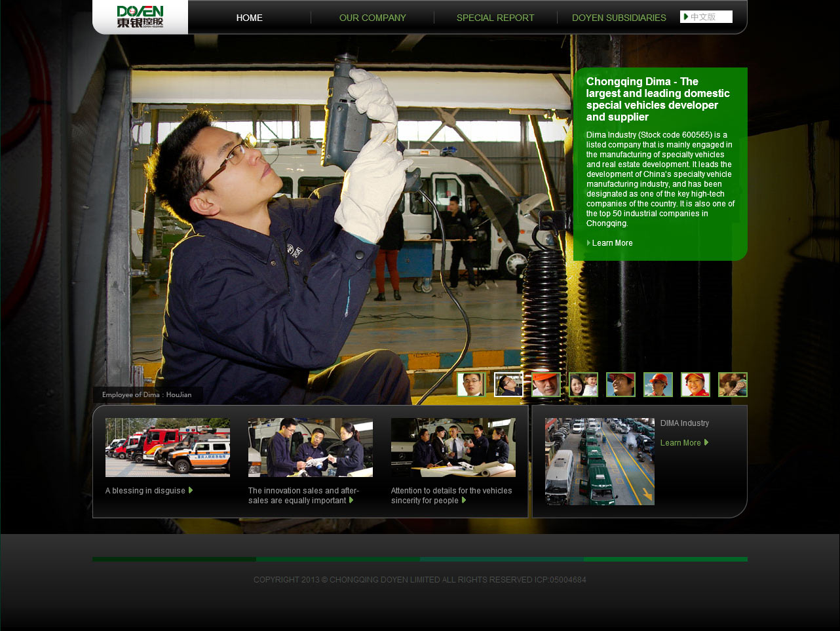
Task: Click the copyright notice in the footer
Action: tap(420, 580)
